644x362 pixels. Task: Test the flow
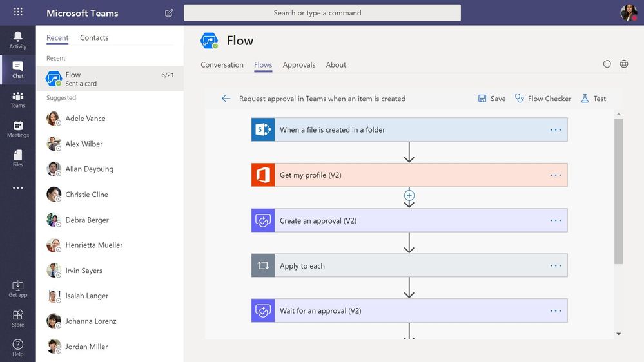click(x=594, y=99)
